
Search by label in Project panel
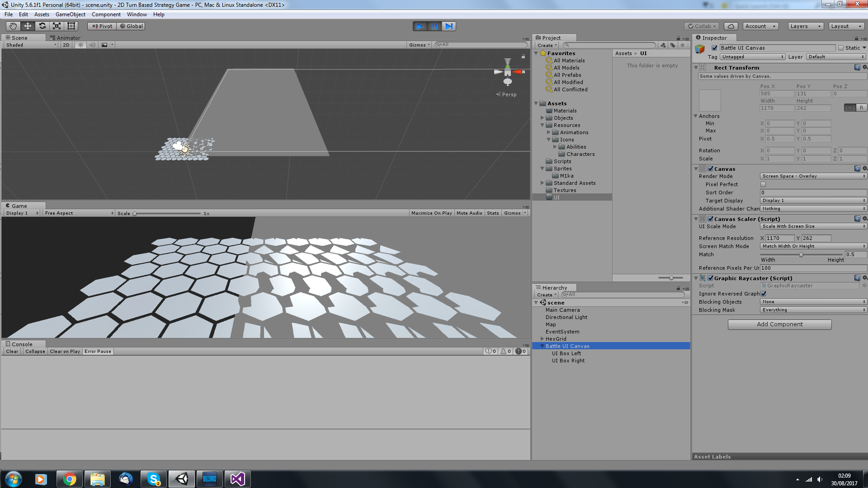pos(673,45)
